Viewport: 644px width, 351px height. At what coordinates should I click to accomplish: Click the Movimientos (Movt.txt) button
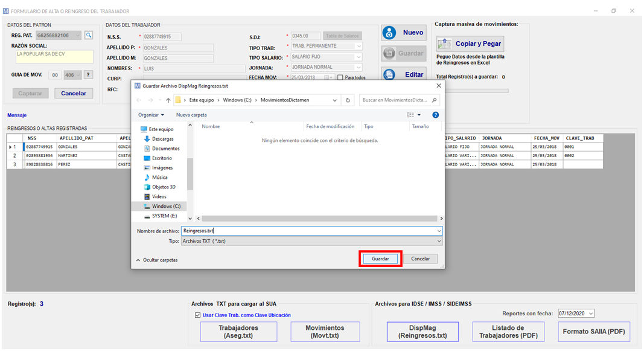pyautogui.click(x=325, y=332)
